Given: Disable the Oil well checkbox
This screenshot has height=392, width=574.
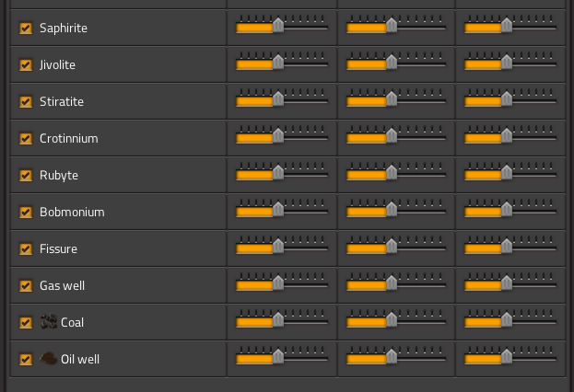Looking at the screenshot, I should [x=26, y=359].
